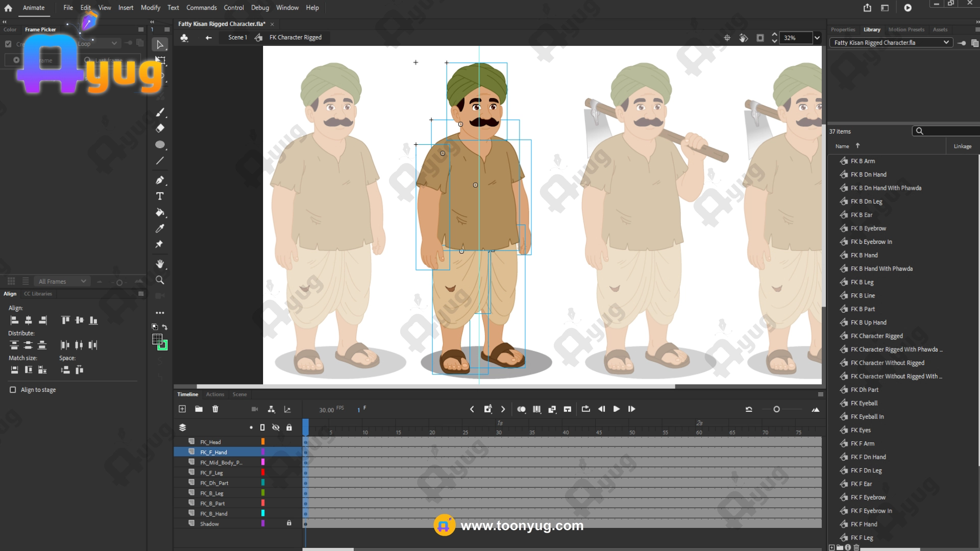Select the Paint Bucket tool
The width and height of the screenshot is (980, 551).
160,212
